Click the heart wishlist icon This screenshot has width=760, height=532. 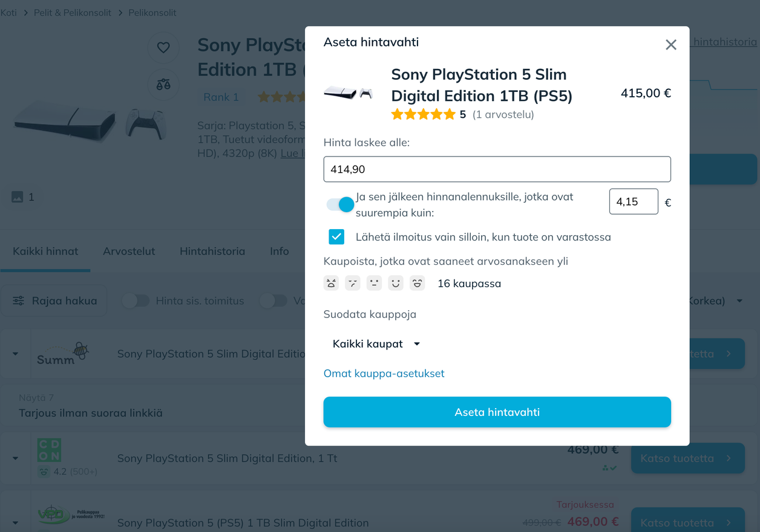tap(163, 47)
